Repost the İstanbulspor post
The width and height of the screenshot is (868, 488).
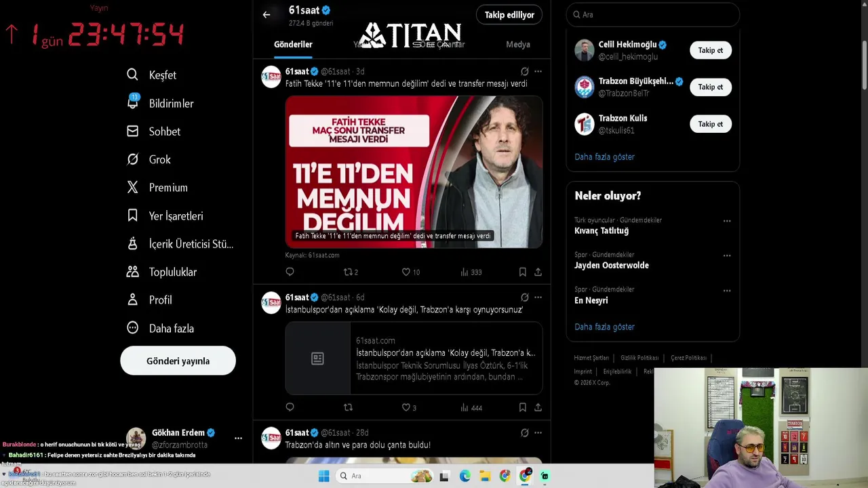[348, 407]
